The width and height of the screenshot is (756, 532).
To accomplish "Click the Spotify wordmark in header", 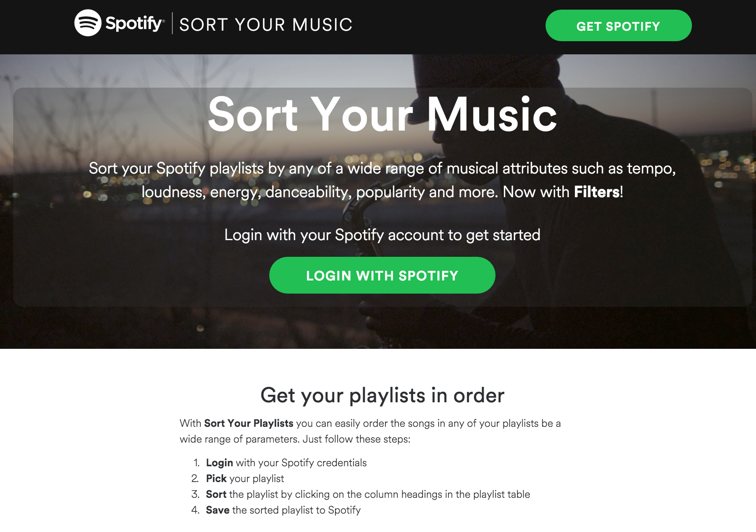I will pos(134,23).
